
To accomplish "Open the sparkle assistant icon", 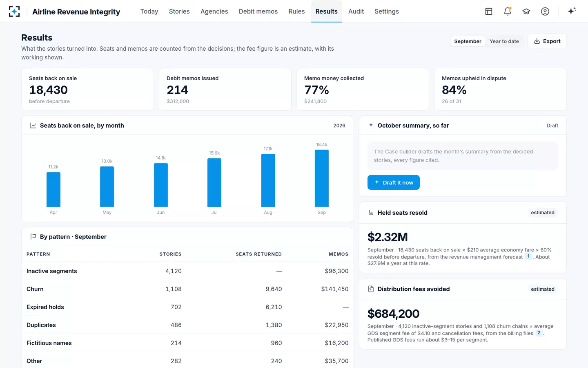I will (x=572, y=11).
